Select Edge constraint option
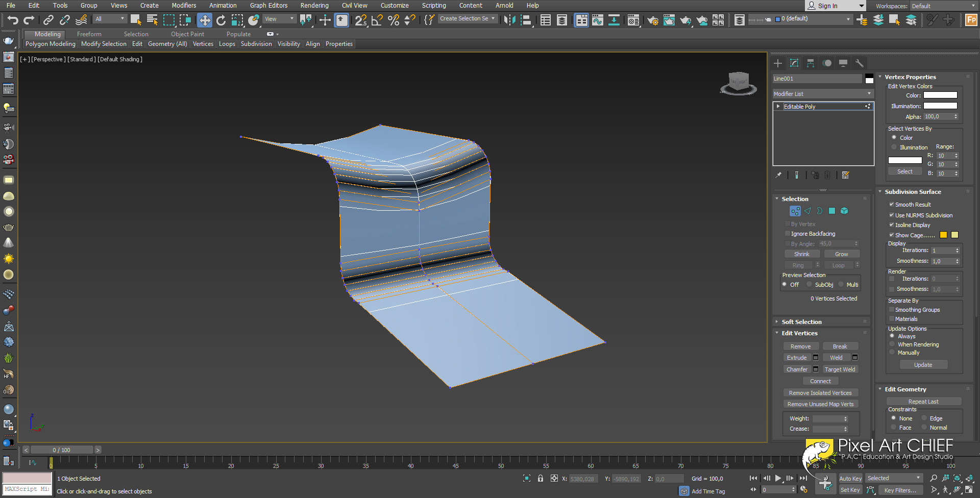Image resolution: width=980 pixels, height=498 pixels. coord(924,418)
